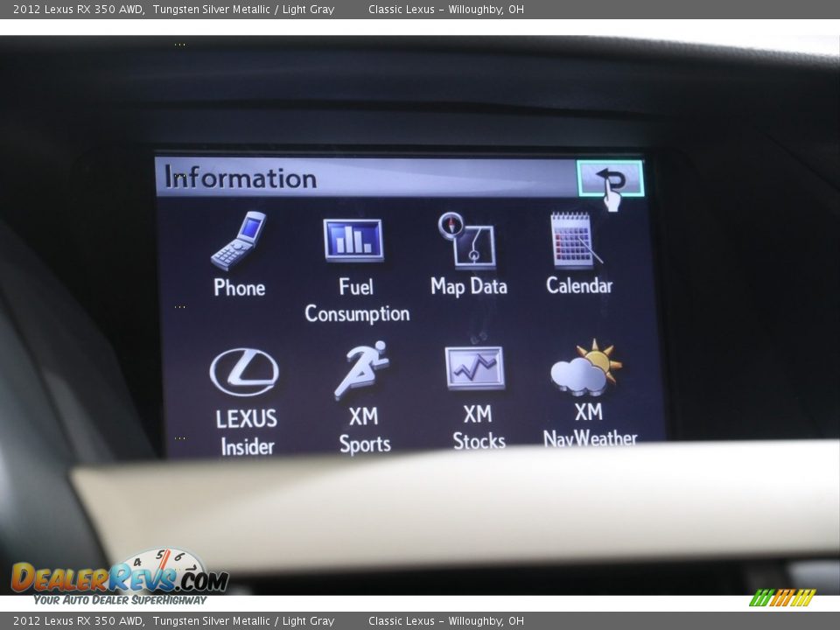Tap the 'LEXUS Insider' label text

point(247,431)
